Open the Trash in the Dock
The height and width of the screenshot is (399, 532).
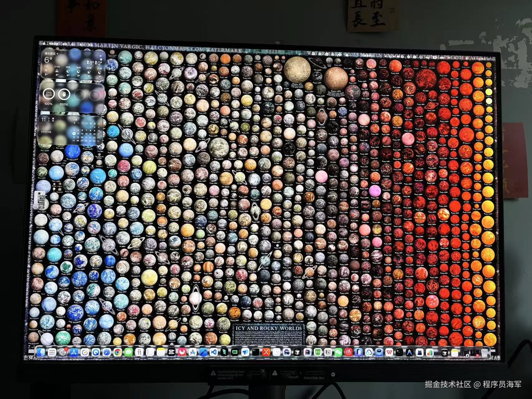click(x=484, y=353)
